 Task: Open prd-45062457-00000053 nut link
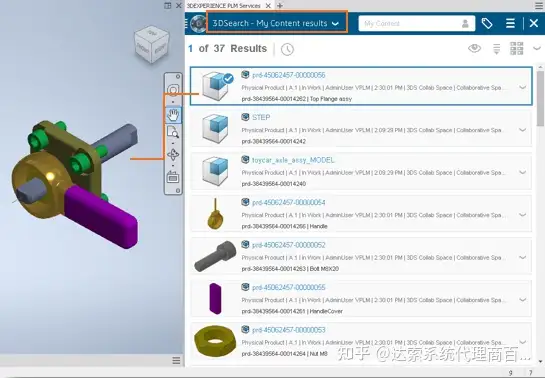pyautogui.click(x=288, y=330)
